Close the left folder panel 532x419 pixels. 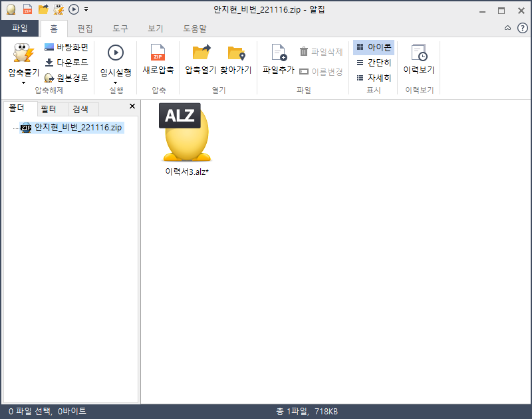[132, 106]
